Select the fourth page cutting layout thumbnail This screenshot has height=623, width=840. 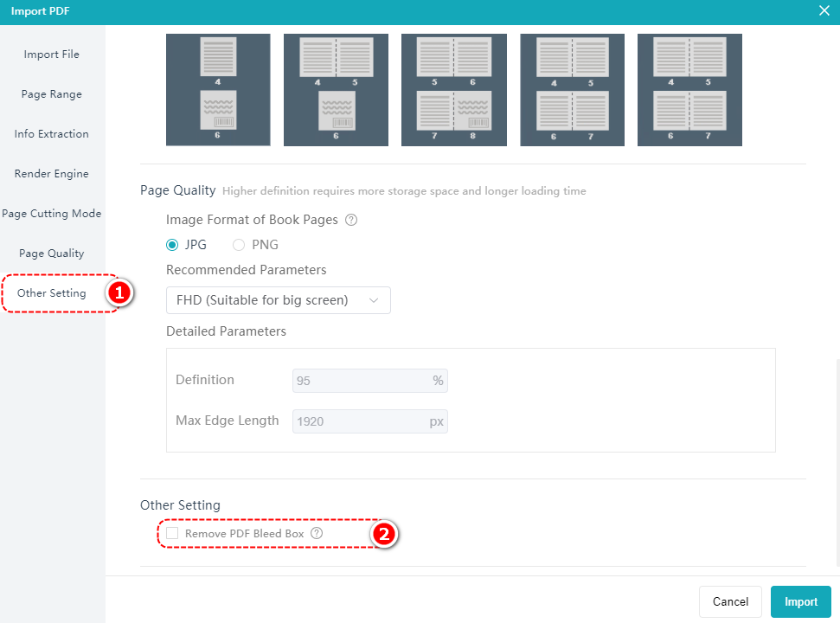pyautogui.click(x=572, y=90)
